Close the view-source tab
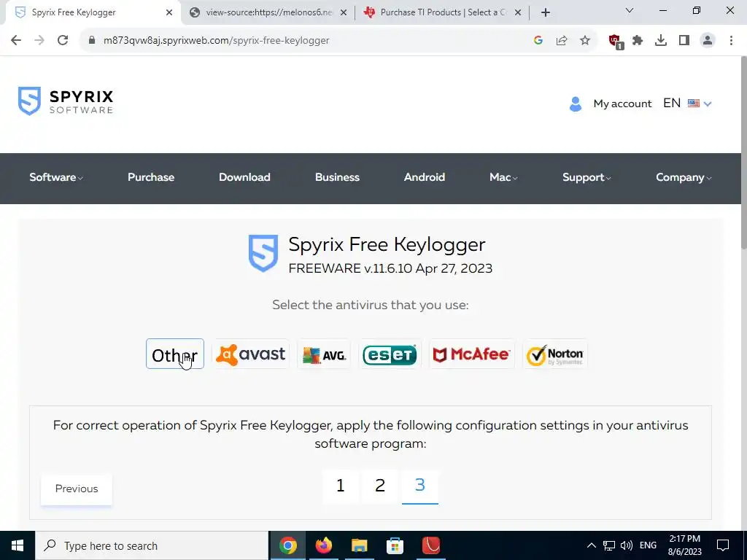This screenshot has height=560, width=747. tap(344, 12)
